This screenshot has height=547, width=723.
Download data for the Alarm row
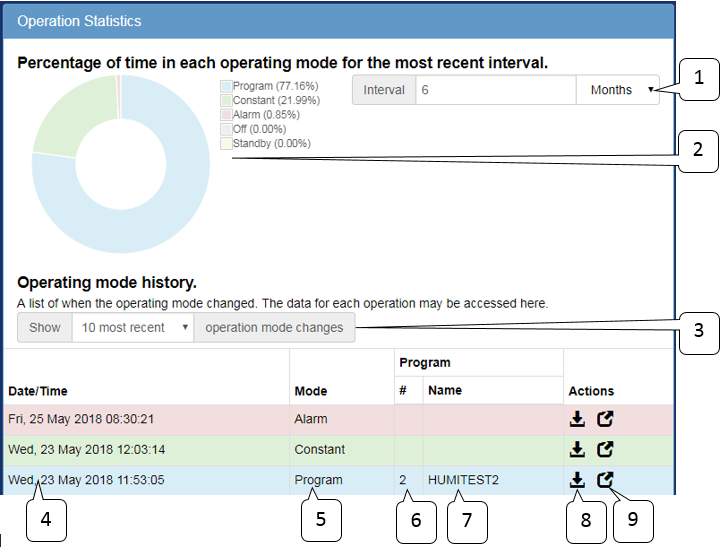577,419
